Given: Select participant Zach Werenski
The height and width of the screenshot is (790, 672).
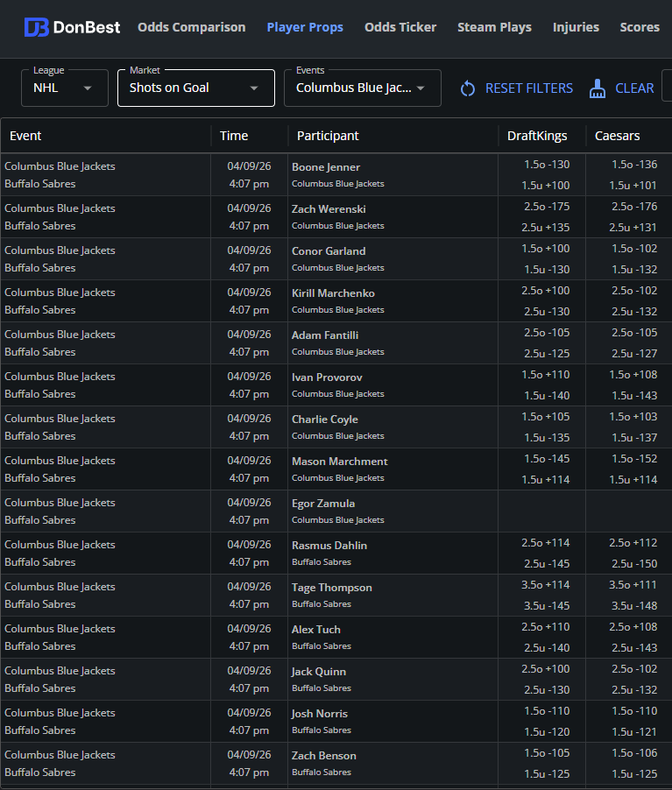Looking at the screenshot, I should tap(329, 209).
